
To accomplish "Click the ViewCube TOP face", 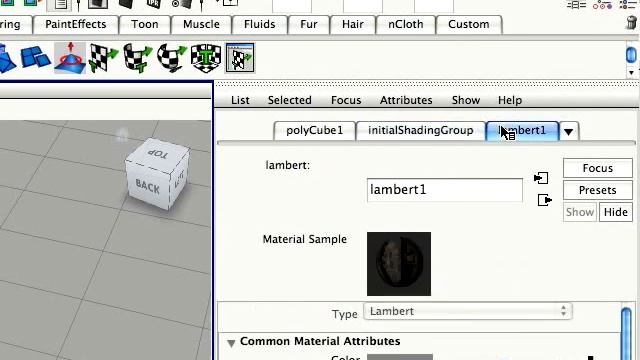I will pyautogui.click(x=158, y=154).
